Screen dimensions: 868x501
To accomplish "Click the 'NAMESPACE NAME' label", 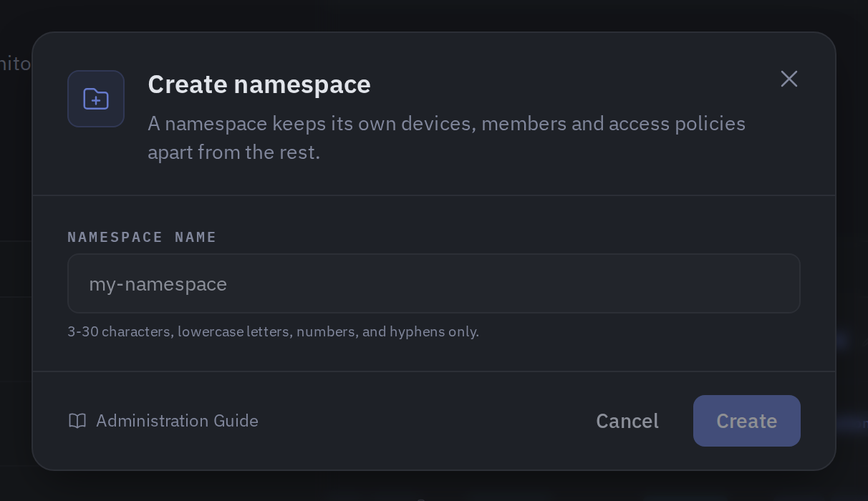I will coord(142,237).
